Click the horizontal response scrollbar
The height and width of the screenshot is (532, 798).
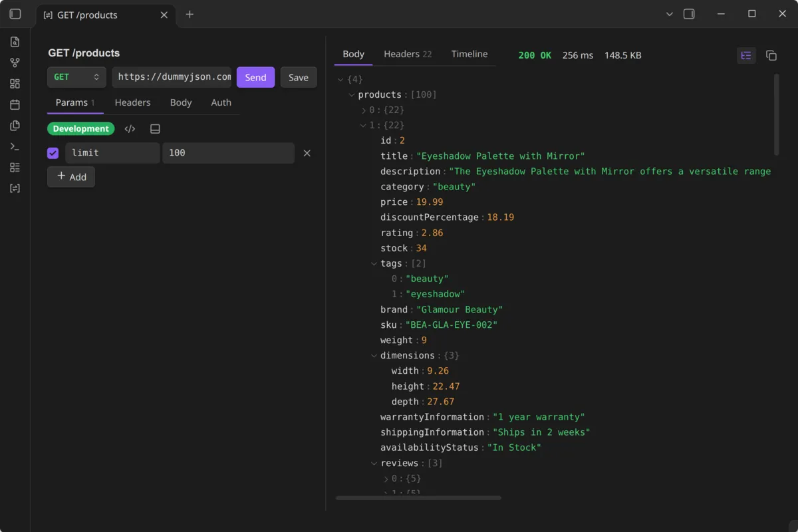click(418, 497)
